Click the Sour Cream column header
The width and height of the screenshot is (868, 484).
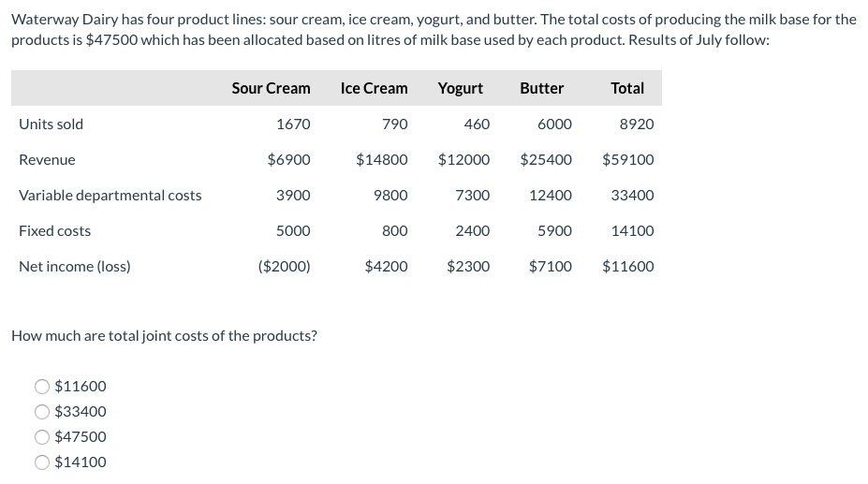[x=271, y=88]
